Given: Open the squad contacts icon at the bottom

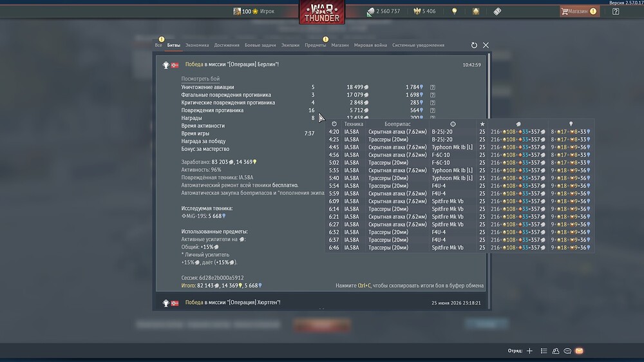Looking at the screenshot, I should click(x=556, y=351).
